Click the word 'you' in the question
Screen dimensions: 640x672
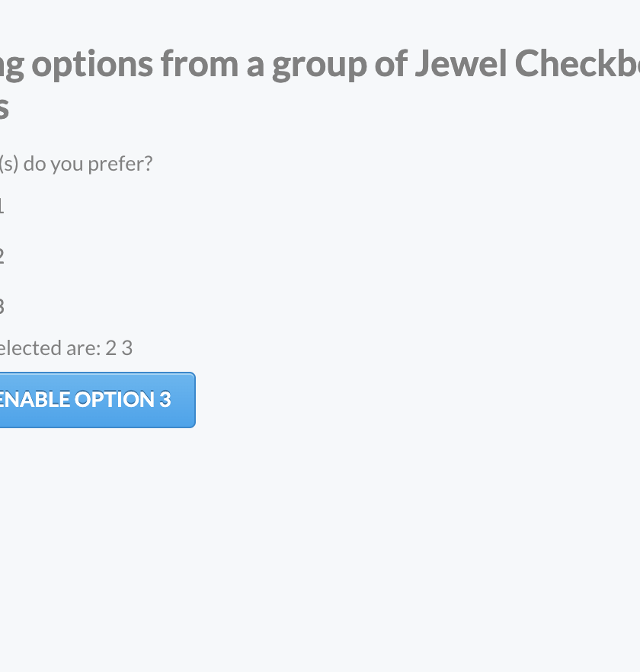click(73, 163)
